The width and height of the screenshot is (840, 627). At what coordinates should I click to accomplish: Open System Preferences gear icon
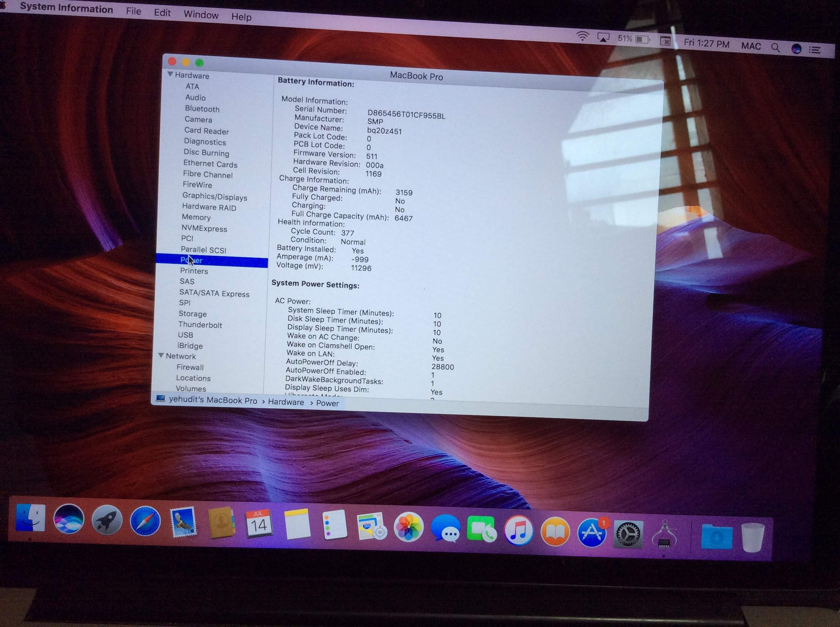click(628, 534)
